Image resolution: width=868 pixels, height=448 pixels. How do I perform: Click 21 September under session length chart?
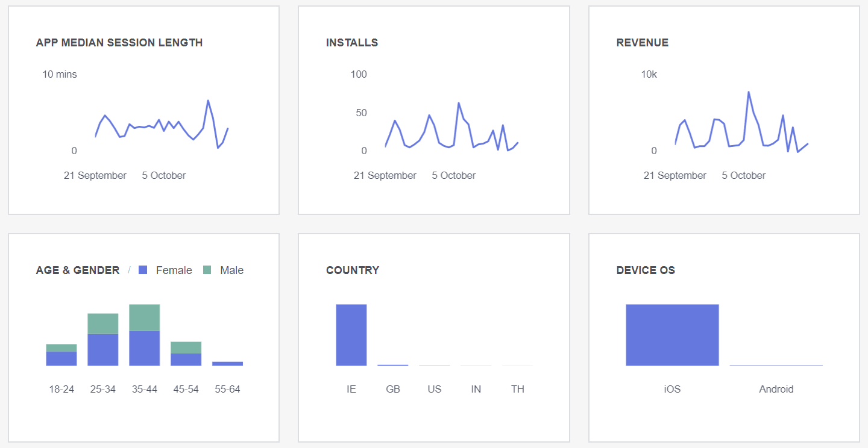(95, 175)
